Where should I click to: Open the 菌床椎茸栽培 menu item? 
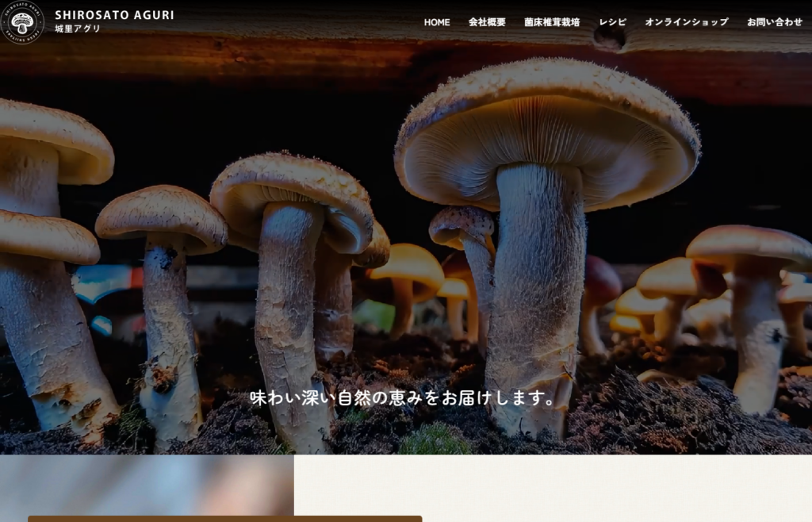552,22
